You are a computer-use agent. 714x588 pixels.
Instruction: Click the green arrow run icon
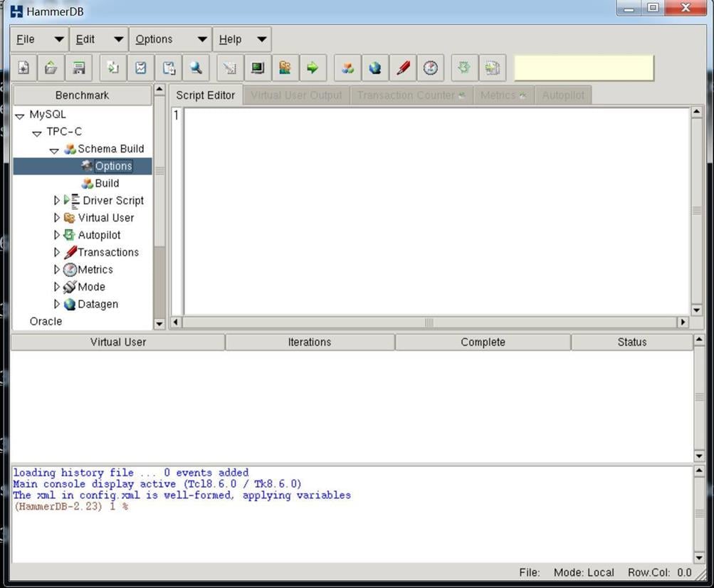(x=312, y=68)
